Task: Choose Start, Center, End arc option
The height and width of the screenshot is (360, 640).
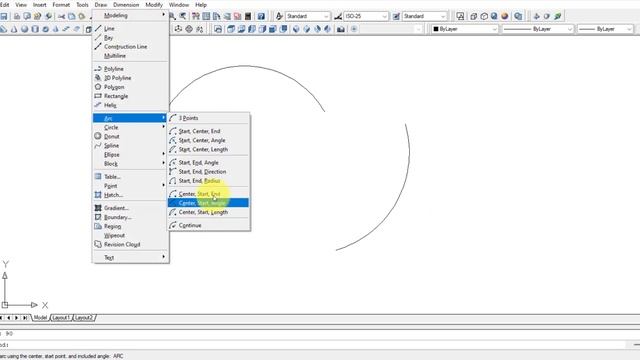Action: point(209,131)
